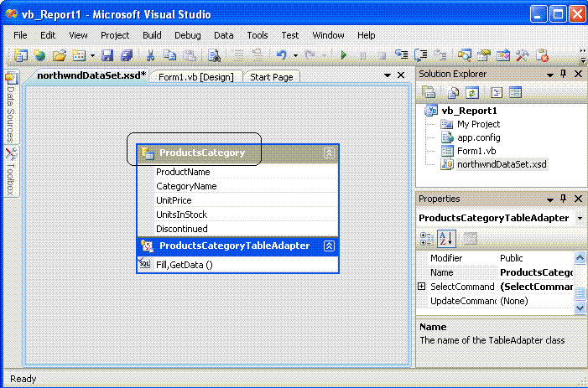Open the Data menu
Screen dimensions: 588x388
pos(223,35)
